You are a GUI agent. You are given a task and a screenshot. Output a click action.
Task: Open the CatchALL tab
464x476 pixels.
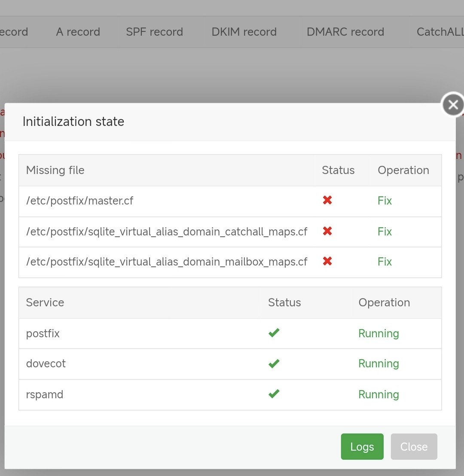coord(440,32)
